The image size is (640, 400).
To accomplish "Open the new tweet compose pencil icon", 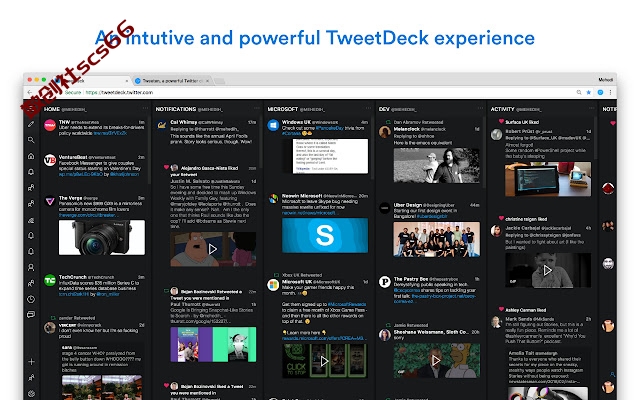I will click(x=31, y=124).
